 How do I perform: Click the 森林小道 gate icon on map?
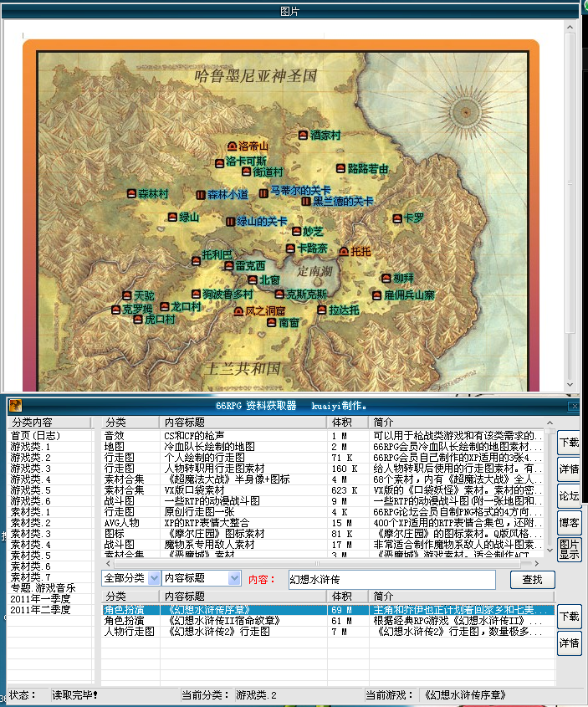click(x=201, y=195)
